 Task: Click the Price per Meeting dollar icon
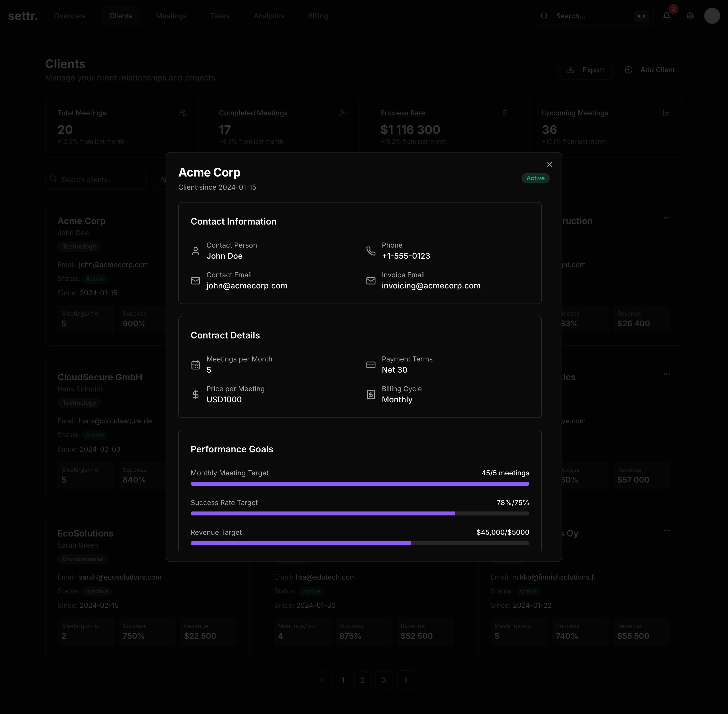pos(195,394)
